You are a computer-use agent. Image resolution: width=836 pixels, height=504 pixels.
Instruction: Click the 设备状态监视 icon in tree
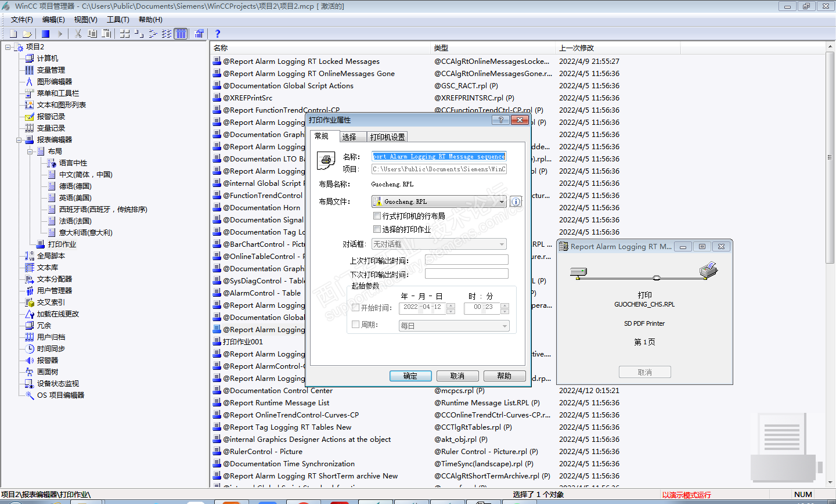click(x=30, y=383)
